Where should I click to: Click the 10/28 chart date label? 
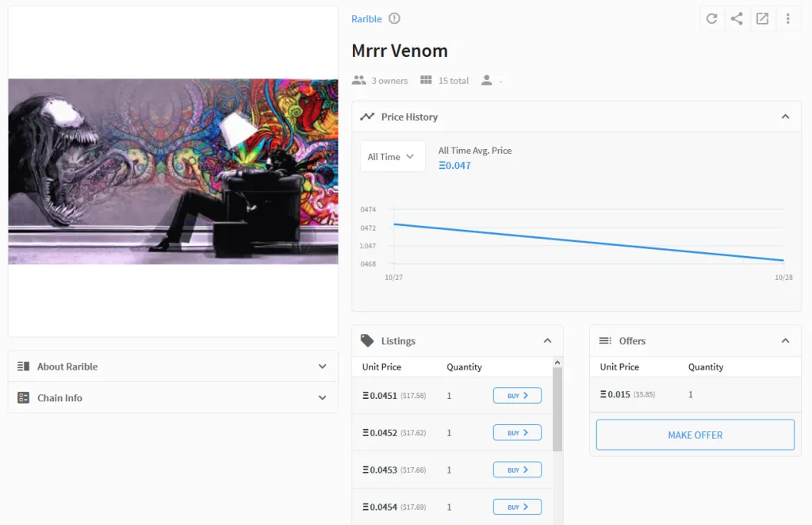pyautogui.click(x=783, y=278)
